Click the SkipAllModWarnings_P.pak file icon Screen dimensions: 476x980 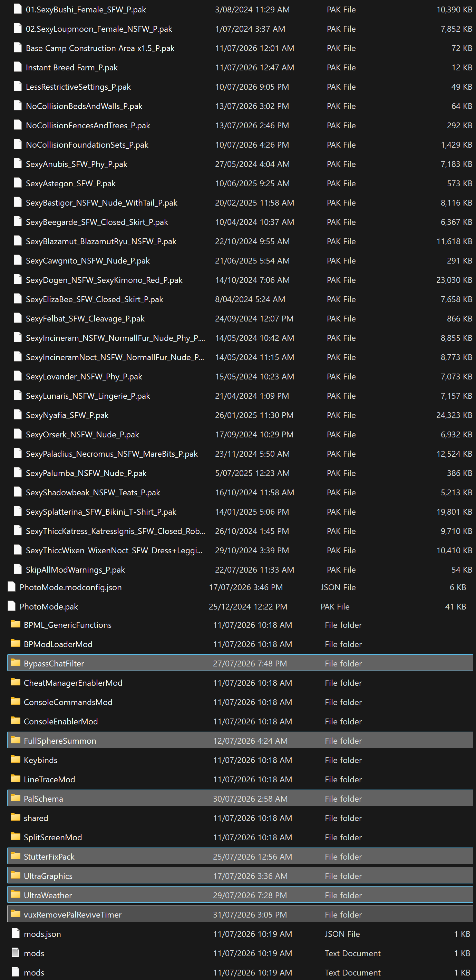[18, 569]
